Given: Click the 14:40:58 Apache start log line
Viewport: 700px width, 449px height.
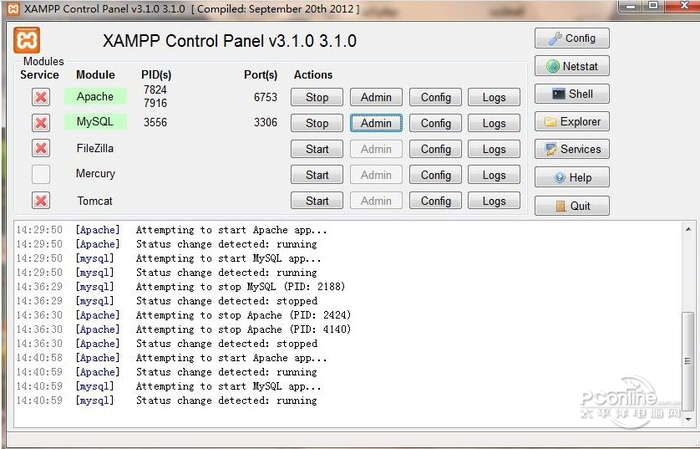Looking at the screenshot, I should pyautogui.click(x=171, y=358).
